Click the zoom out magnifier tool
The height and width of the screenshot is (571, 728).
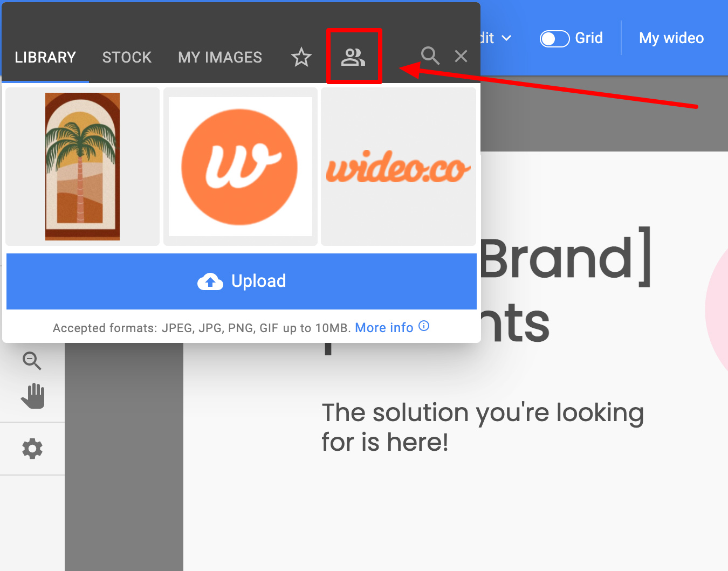32,361
